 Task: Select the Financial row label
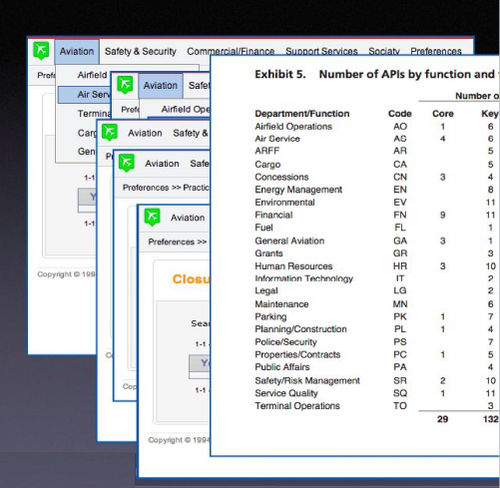click(274, 215)
